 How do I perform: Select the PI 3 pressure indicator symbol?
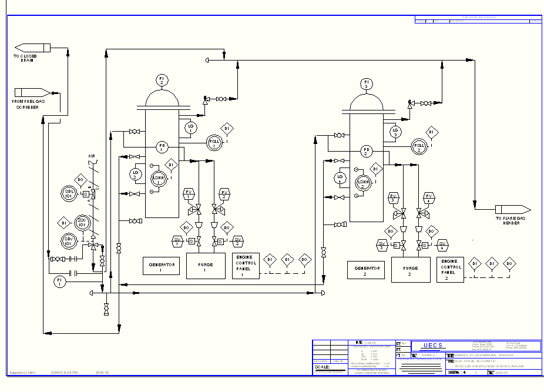[x=367, y=84]
